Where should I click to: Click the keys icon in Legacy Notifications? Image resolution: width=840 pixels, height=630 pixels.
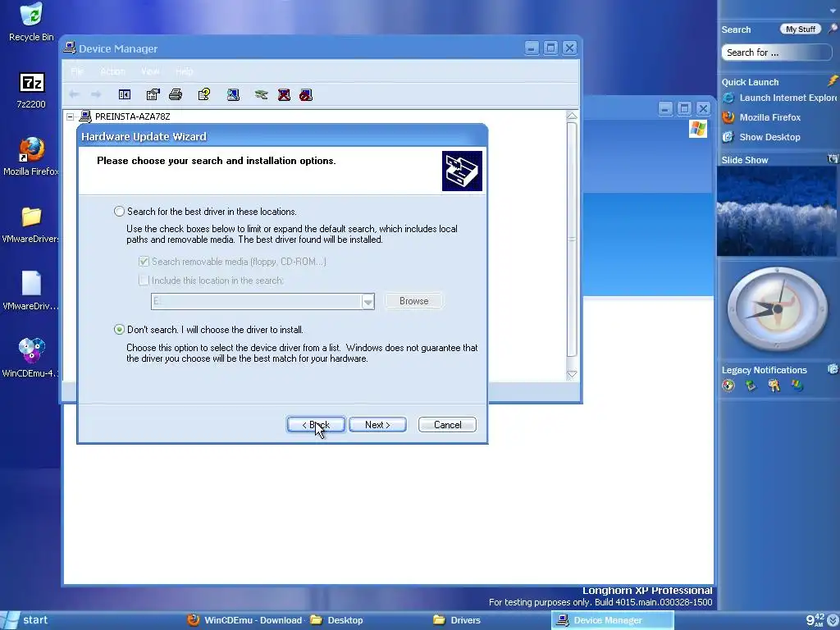click(x=774, y=386)
